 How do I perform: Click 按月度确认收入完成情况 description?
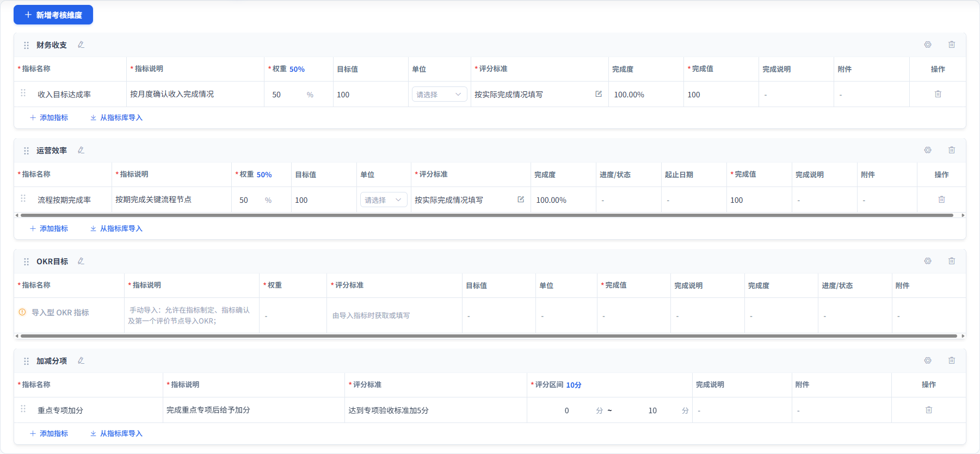click(x=172, y=94)
